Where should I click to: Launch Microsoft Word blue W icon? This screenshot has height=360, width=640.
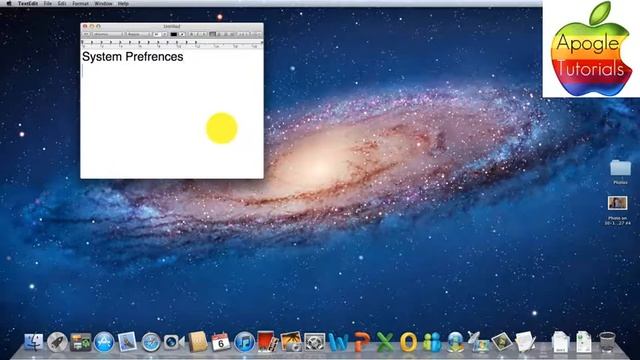pyautogui.click(x=338, y=342)
